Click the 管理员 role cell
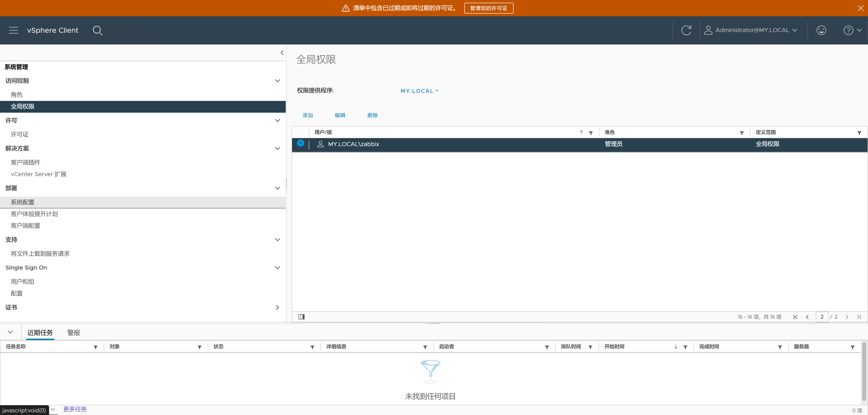The width and height of the screenshot is (868, 415). pyautogui.click(x=613, y=144)
